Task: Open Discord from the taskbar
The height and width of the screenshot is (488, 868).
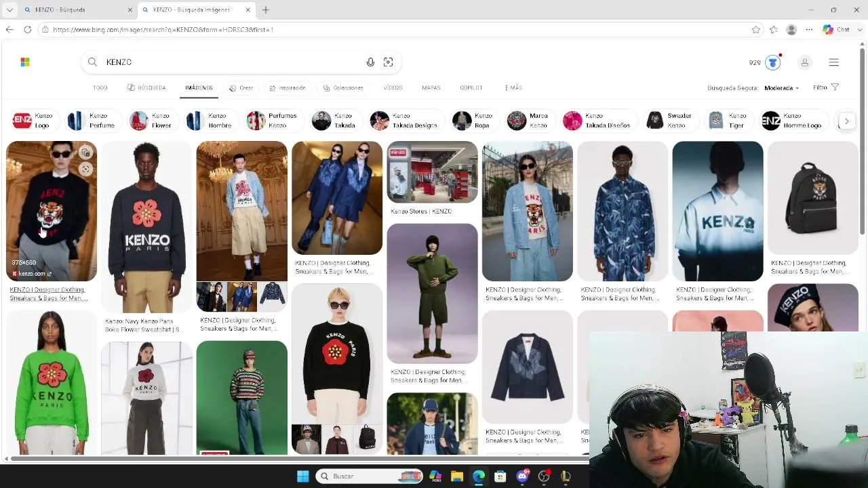Action: 522,476
